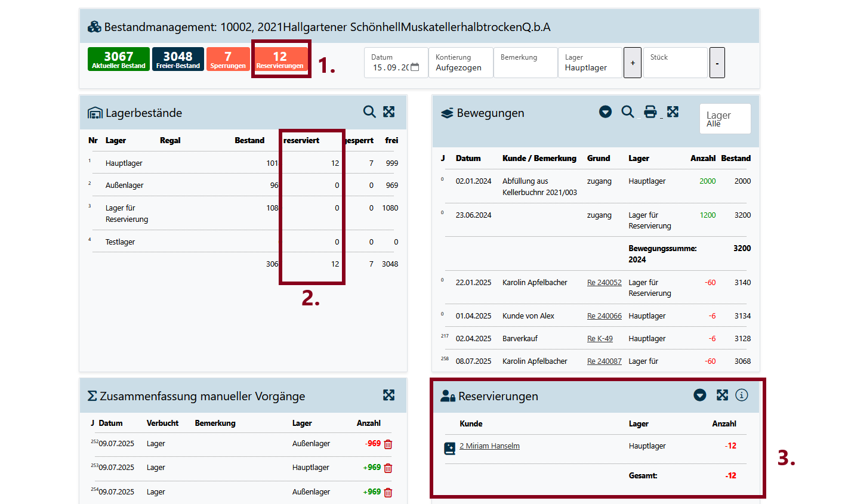Image resolution: width=845 pixels, height=504 pixels.
Task: Delete the +969 Hauptlager entry
Action: (x=388, y=468)
